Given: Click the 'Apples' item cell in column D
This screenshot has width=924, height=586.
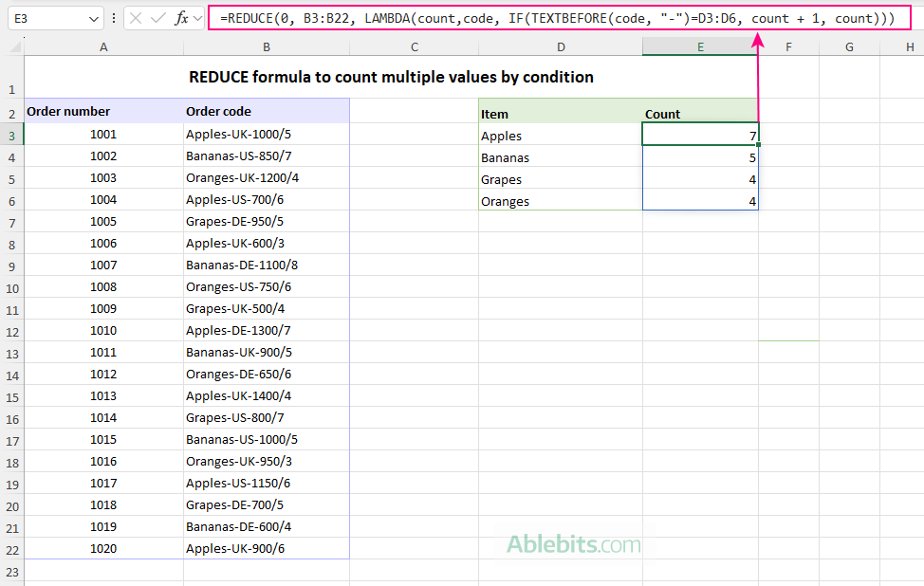Looking at the screenshot, I should [x=561, y=135].
